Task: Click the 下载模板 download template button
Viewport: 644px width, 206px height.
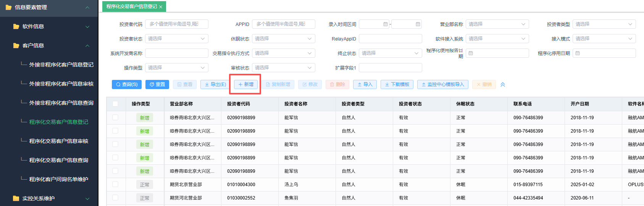Action: click(397, 84)
